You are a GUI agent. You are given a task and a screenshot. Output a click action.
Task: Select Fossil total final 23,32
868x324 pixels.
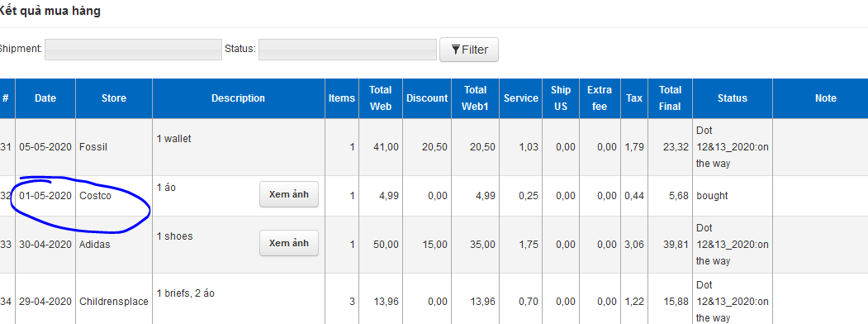point(676,147)
